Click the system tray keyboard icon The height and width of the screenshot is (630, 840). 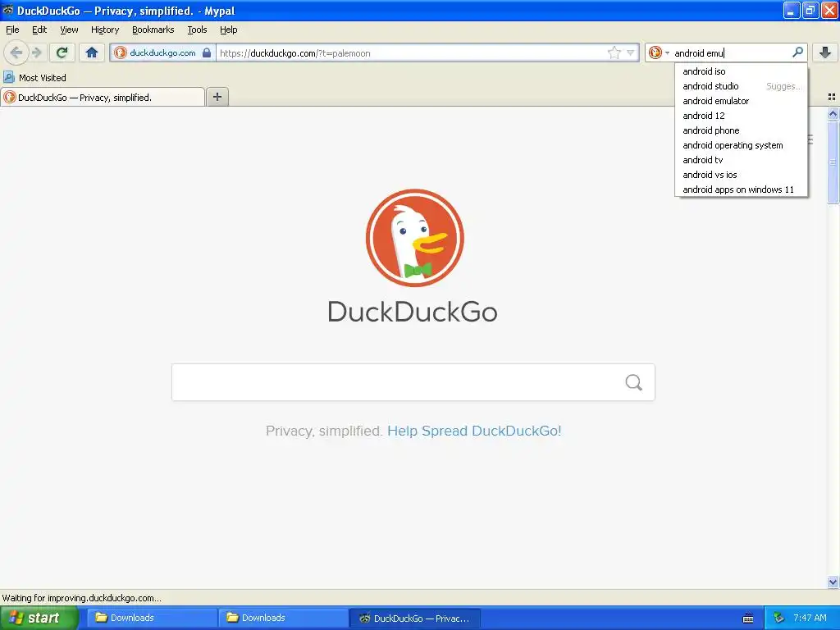point(748,619)
